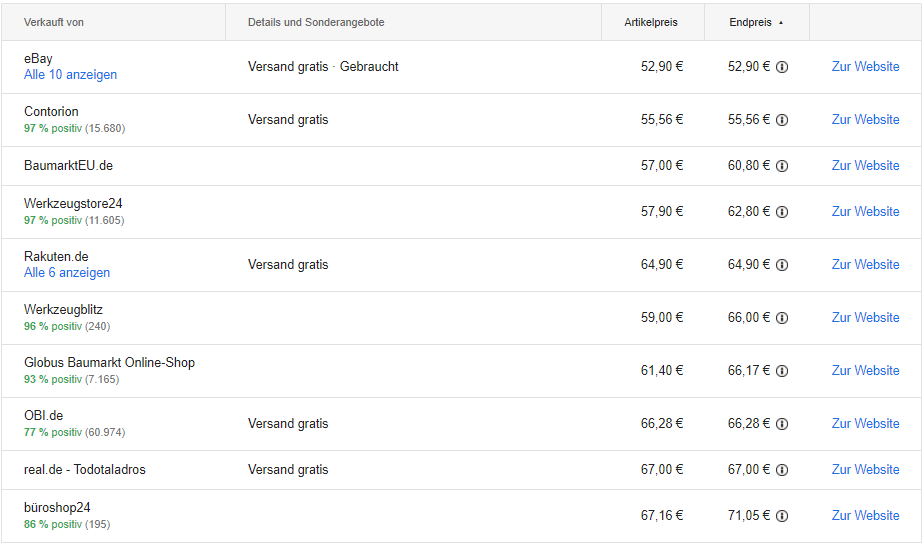
Task: Sort by Endpreis column arrow
Action: click(x=781, y=23)
